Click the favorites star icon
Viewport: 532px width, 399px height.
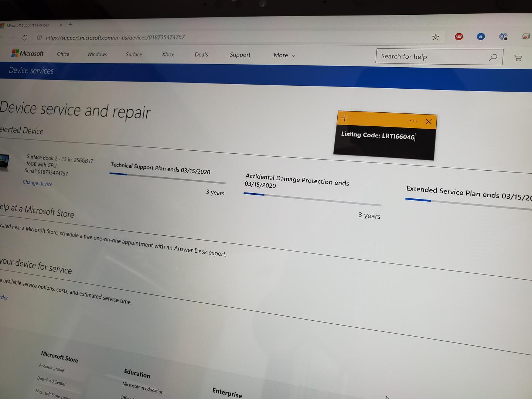click(x=436, y=37)
